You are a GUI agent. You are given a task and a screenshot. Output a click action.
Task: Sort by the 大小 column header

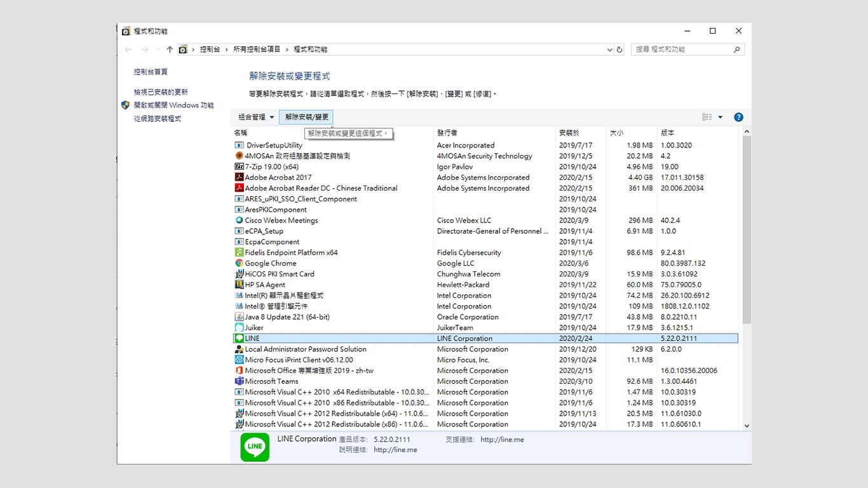pos(632,133)
